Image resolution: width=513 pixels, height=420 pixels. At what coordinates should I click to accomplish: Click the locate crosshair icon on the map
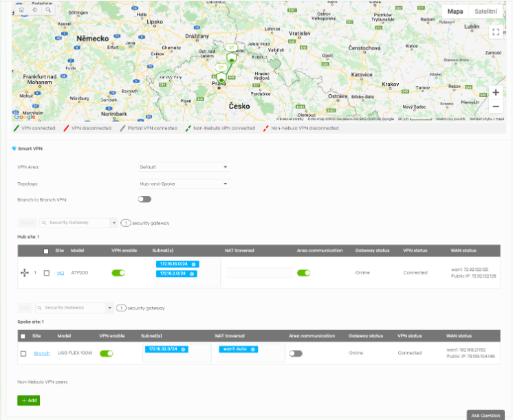tap(34, 10)
